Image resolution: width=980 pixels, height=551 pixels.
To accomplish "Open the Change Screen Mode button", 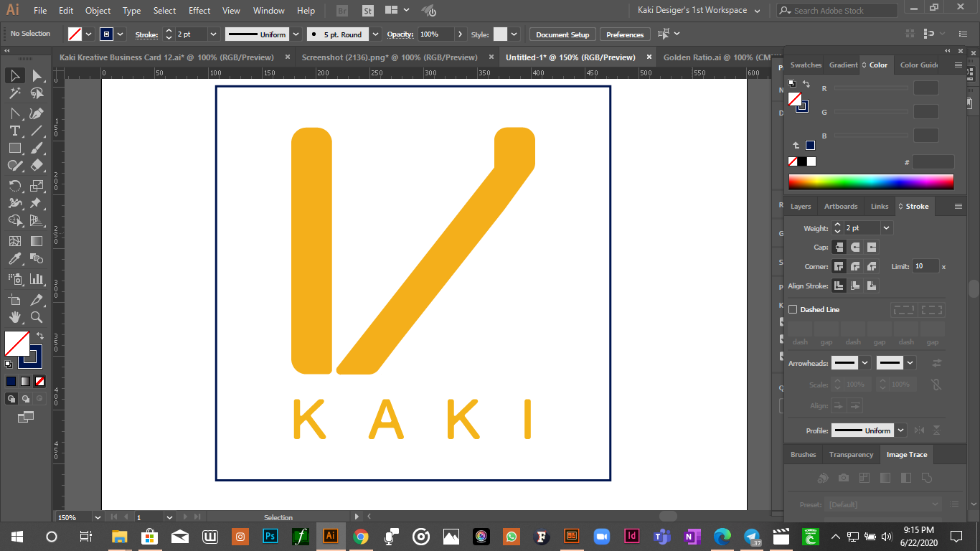I will [26, 416].
